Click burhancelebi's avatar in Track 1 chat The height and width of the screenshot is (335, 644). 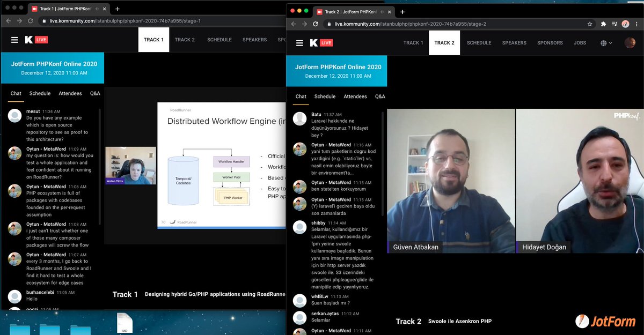pyautogui.click(x=14, y=296)
